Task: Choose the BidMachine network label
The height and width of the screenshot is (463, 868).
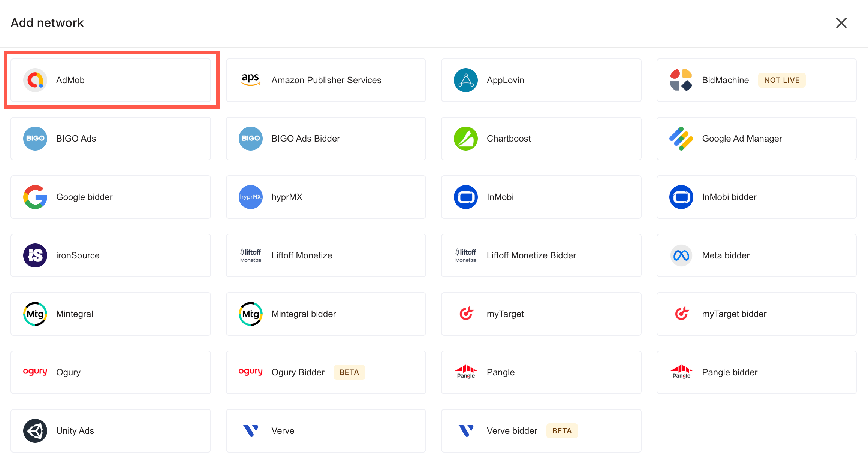Action: pyautogui.click(x=726, y=80)
